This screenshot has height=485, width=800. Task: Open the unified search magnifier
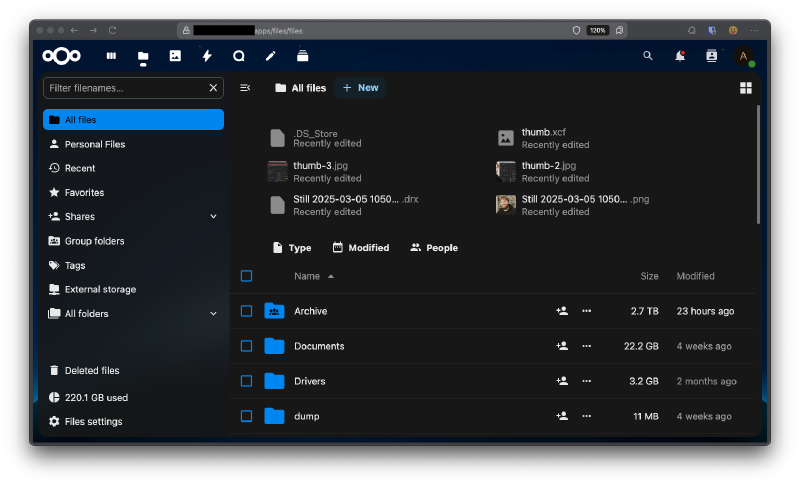tap(648, 56)
